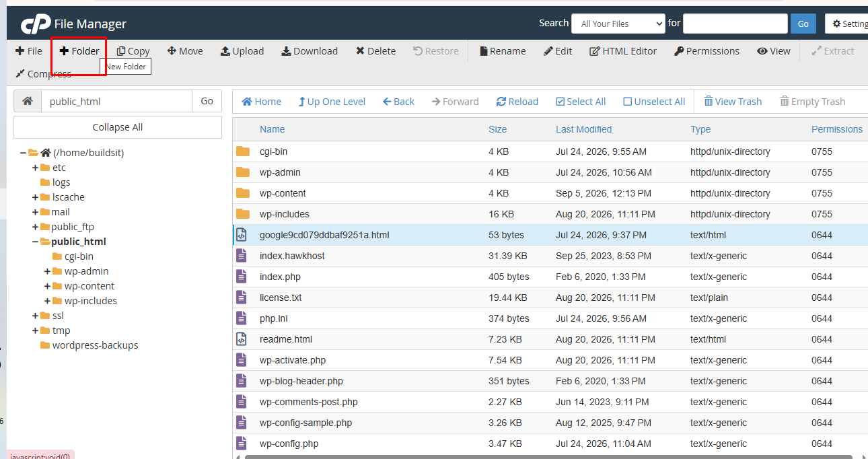Go Up One Level
The image size is (868, 459).
(x=332, y=102)
